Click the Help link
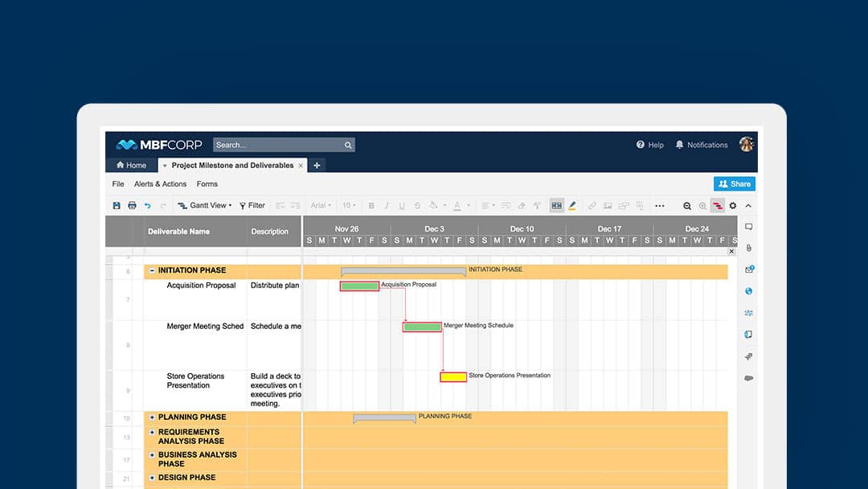The height and width of the screenshot is (489, 868). pos(650,146)
